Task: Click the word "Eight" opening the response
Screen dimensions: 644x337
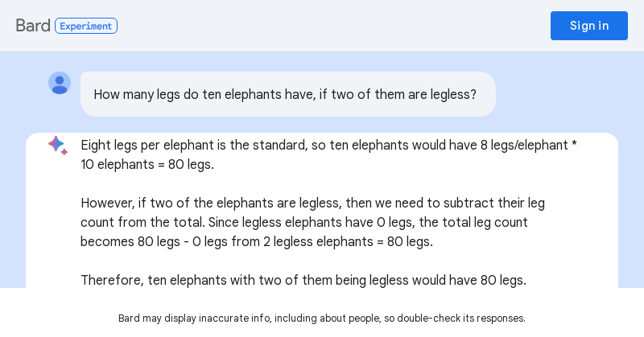Action: coord(96,146)
